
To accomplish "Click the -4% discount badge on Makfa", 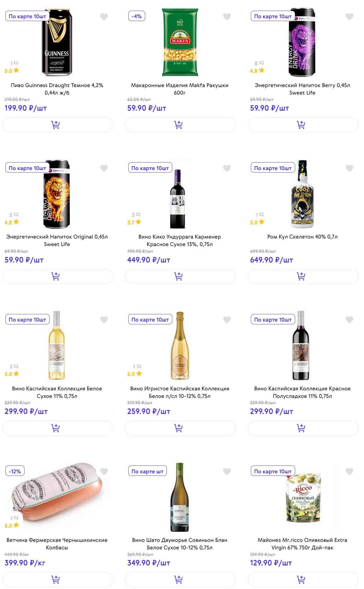I will pyautogui.click(x=137, y=16).
